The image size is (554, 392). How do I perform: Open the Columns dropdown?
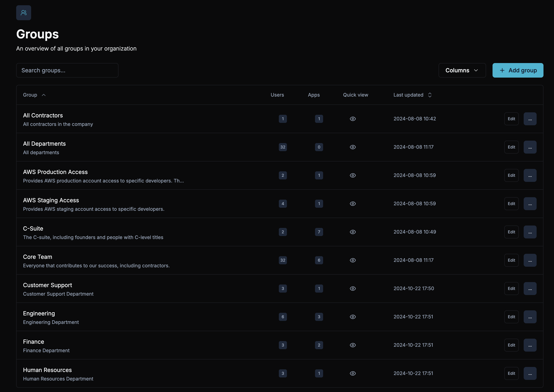click(x=462, y=71)
